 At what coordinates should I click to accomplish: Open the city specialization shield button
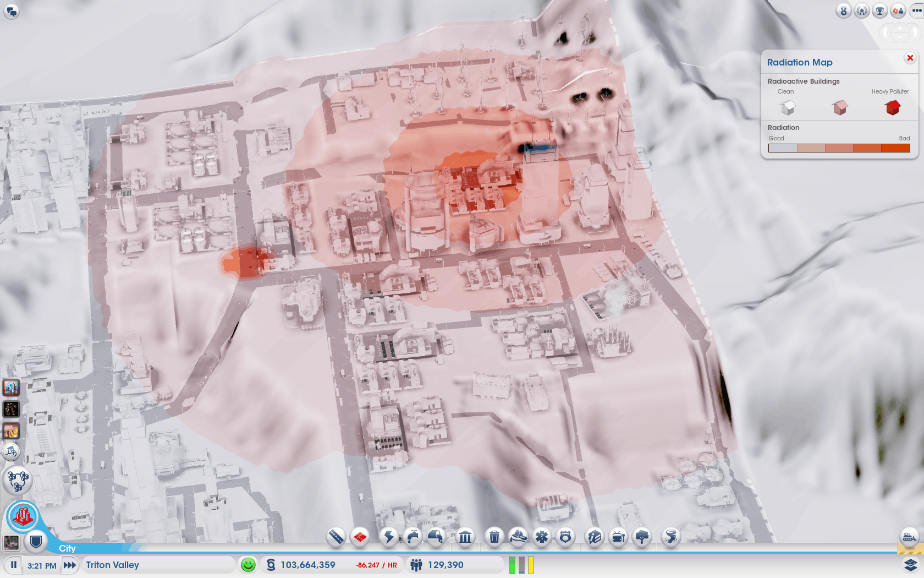(x=36, y=542)
